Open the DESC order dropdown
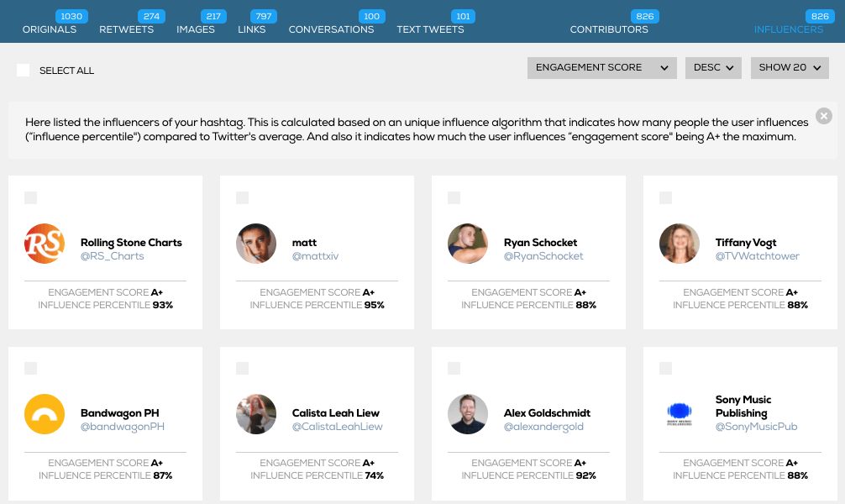Image resolution: width=845 pixels, height=504 pixels. [713, 68]
